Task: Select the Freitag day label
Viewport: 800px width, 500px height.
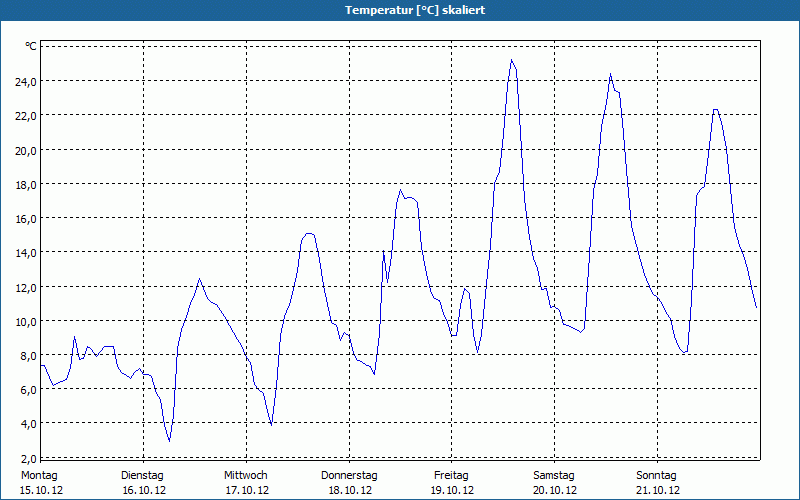Action: click(451, 475)
